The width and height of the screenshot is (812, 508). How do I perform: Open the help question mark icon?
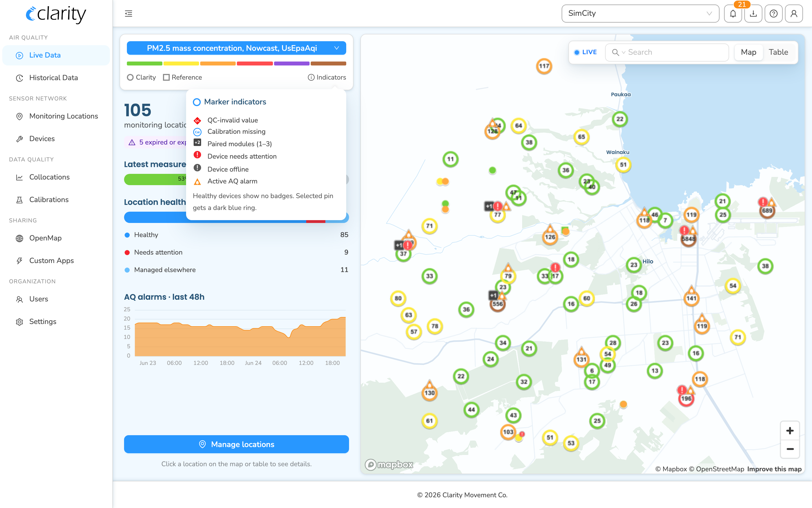tap(774, 14)
